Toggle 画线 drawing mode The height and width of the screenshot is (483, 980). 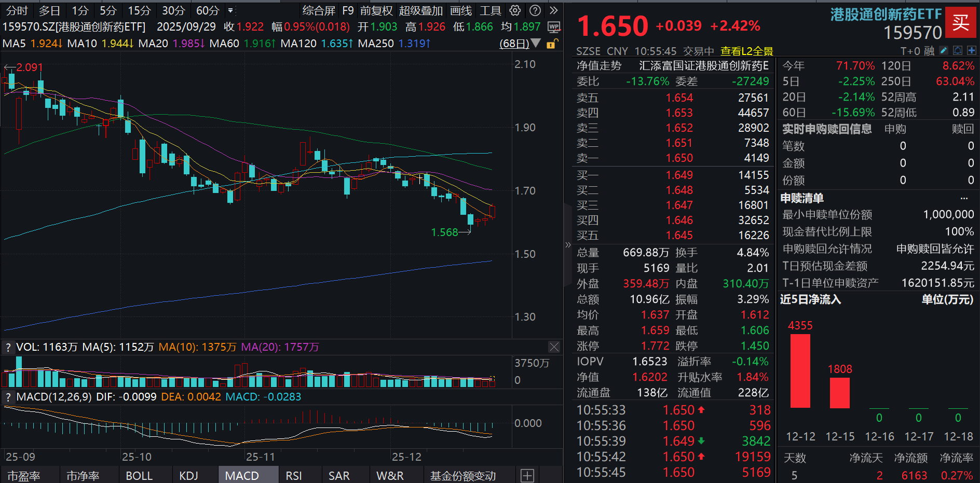(461, 10)
